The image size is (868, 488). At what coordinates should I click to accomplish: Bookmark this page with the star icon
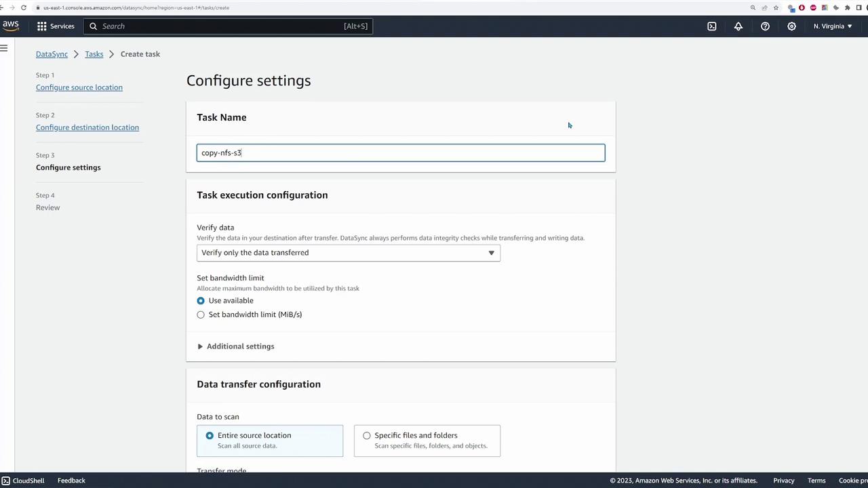(x=776, y=7)
